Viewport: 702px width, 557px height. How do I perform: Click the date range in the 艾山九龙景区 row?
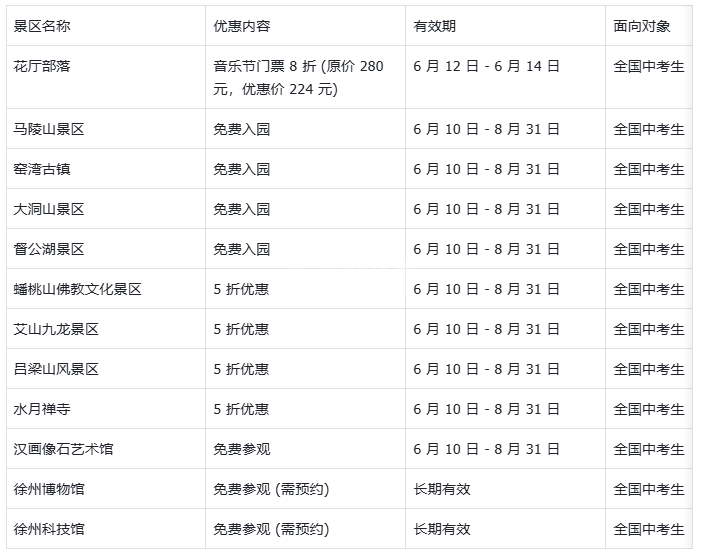tap(486, 329)
